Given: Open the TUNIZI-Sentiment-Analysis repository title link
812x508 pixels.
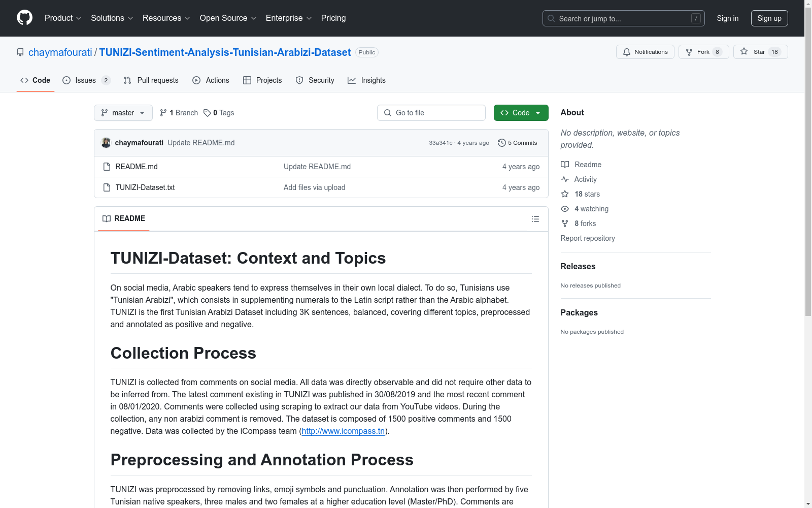Looking at the screenshot, I should coord(225,52).
